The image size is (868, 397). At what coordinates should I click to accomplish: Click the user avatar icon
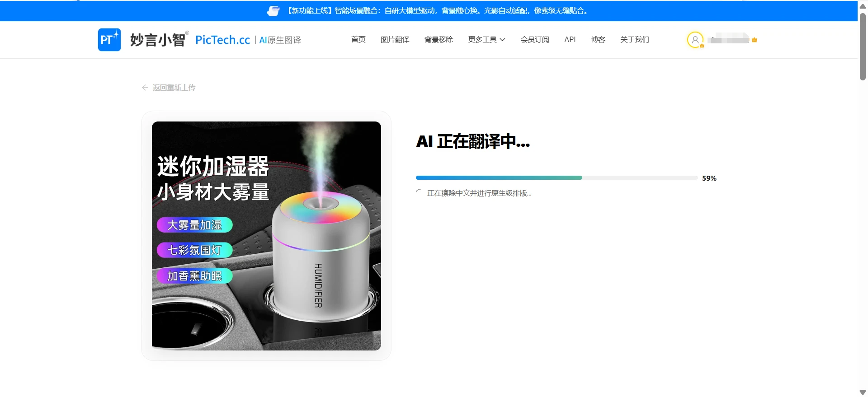pyautogui.click(x=695, y=40)
